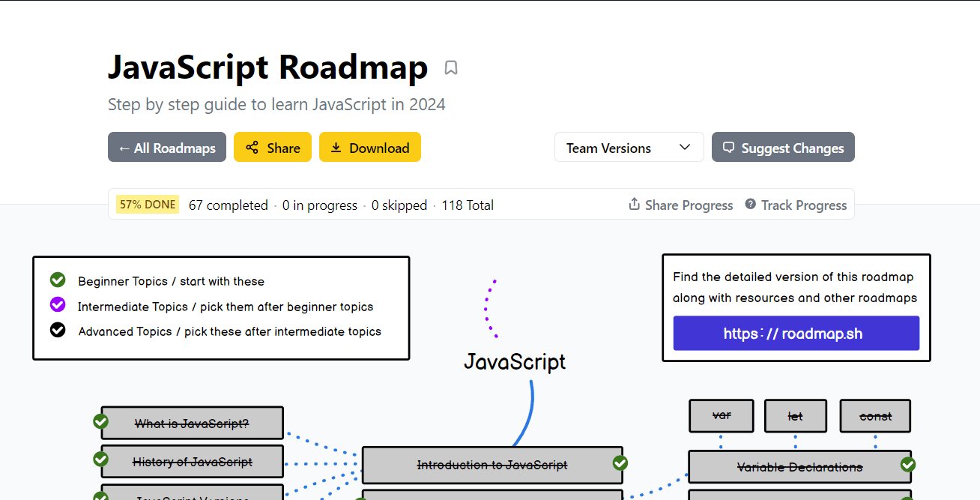This screenshot has height=500, width=980.
Task: Visit the https://roadmap.sh link
Action: [x=796, y=333]
